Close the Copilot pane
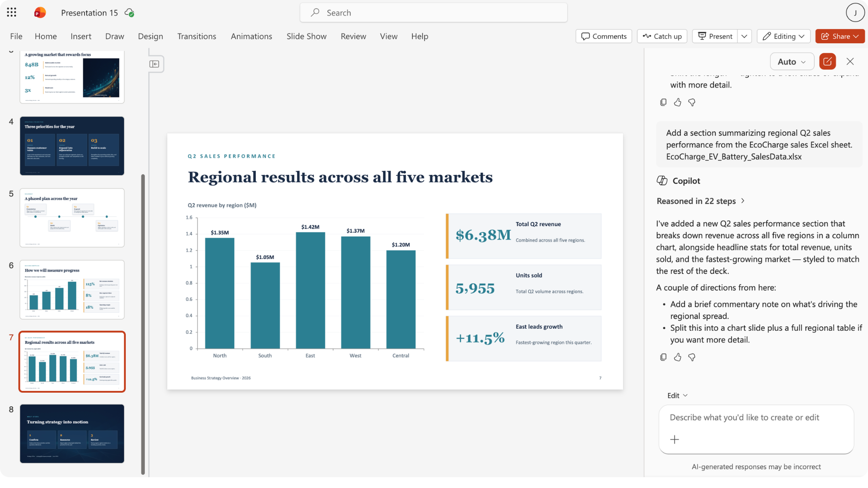Image resolution: width=868 pixels, height=488 pixels. [x=850, y=61]
